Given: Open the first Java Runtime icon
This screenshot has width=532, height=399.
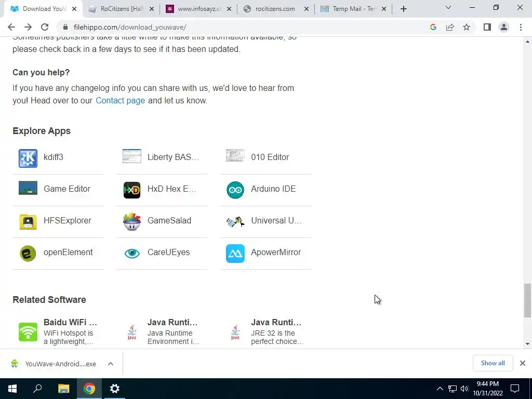Looking at the screenshot, I should [x=131, y=332].
